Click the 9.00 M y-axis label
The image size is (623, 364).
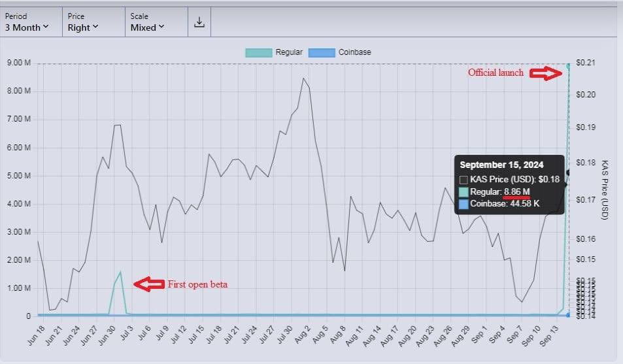coord(19,63)
